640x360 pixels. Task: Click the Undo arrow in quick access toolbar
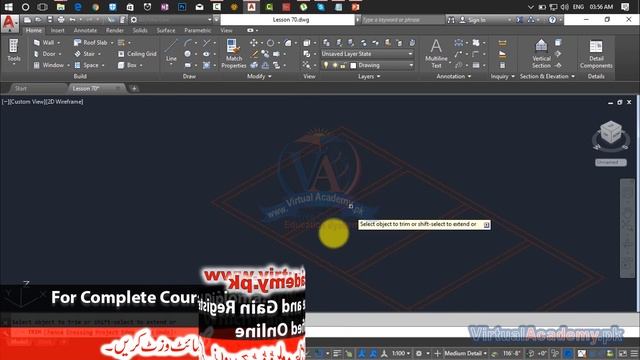click(x=73, y=20)
